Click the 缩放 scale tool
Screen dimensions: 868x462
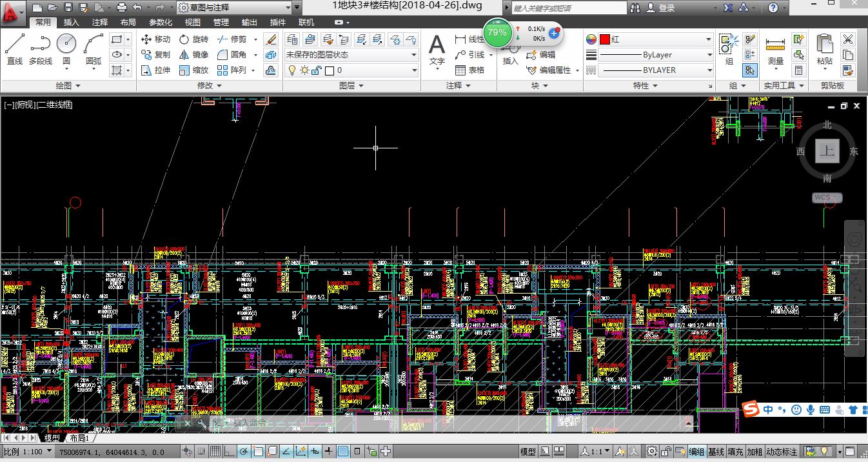click(193, 70)
